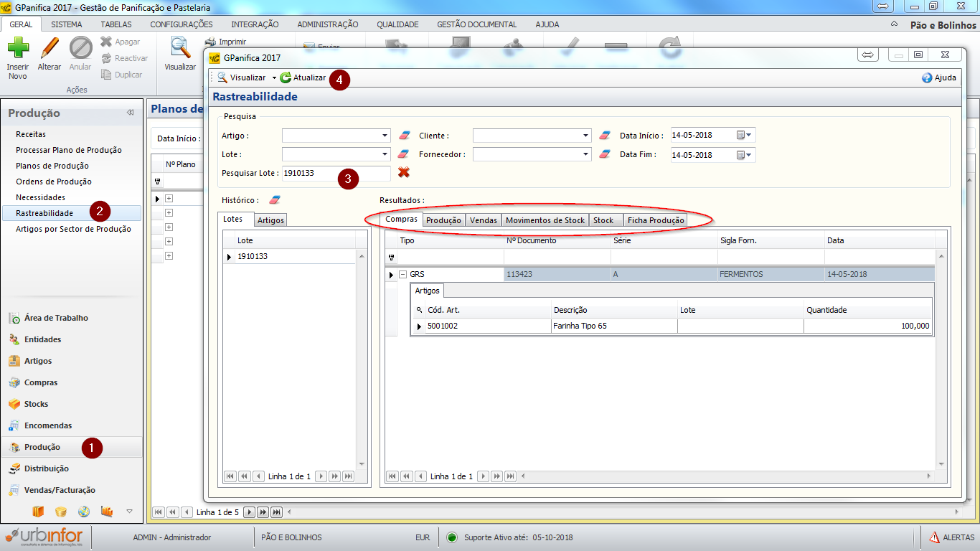
Task: Click the red X beside Pesquisar Lote
Action: pos(404,172)
